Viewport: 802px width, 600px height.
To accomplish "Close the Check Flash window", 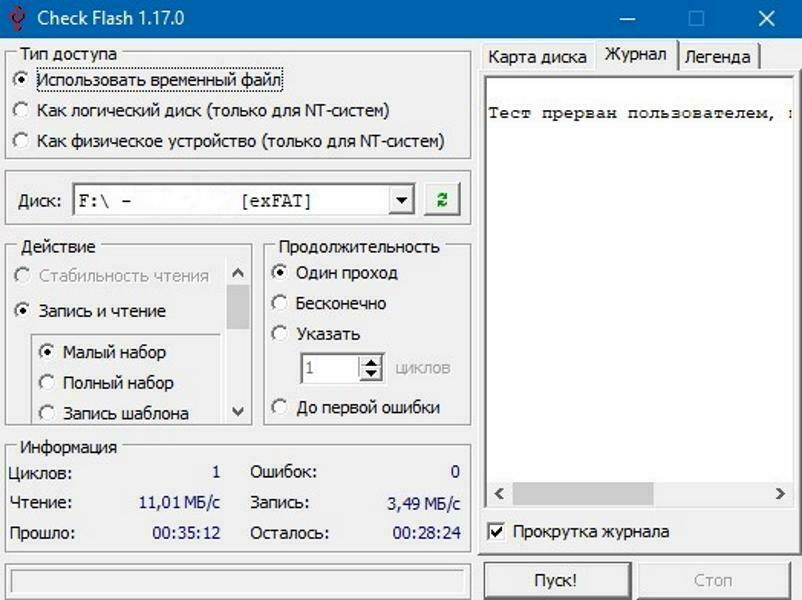I will coord(766,19).
